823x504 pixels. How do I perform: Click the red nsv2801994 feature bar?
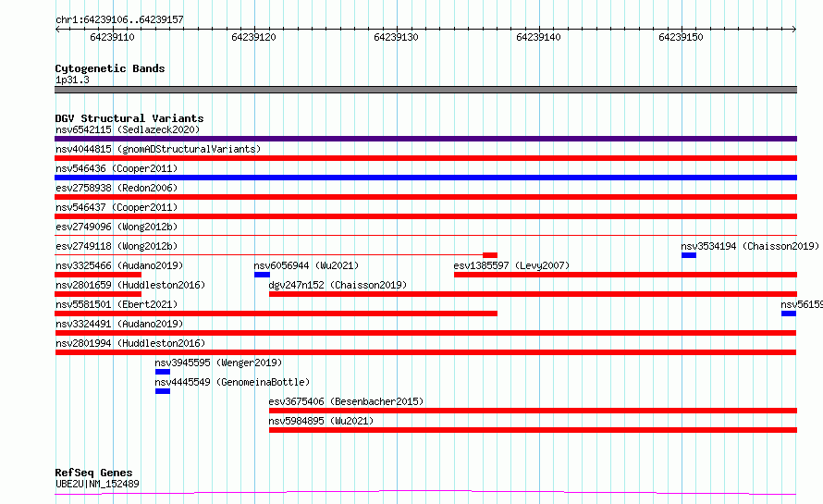425,352
